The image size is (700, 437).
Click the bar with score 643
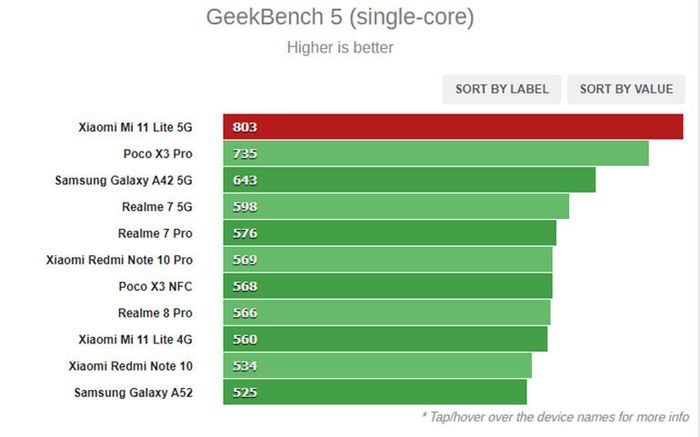pos(409,180)
